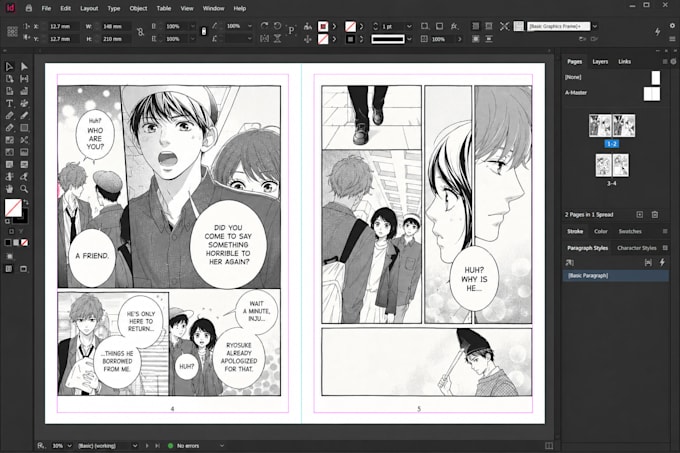This screenshot has width=680, height=453.
Task: Select the Direct Selection tool
Action: (x=24, y=66)
